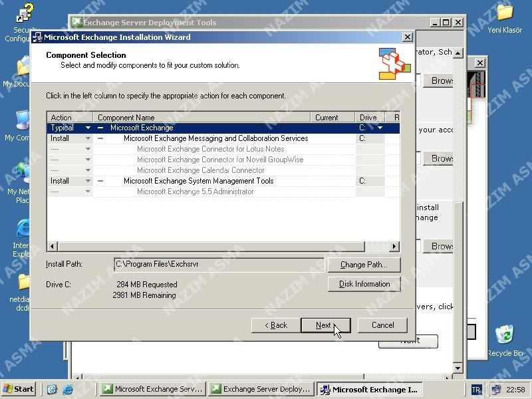532x399 pixels.
Task: Click the Component Name column header
Action: pyautogui.click(x=202, y=118)
